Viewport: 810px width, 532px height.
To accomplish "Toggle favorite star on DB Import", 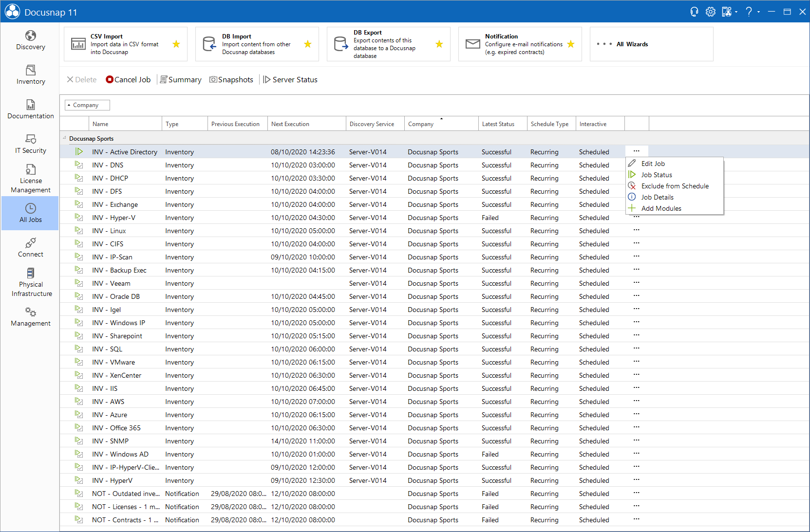I will click(x=308, y=44).
